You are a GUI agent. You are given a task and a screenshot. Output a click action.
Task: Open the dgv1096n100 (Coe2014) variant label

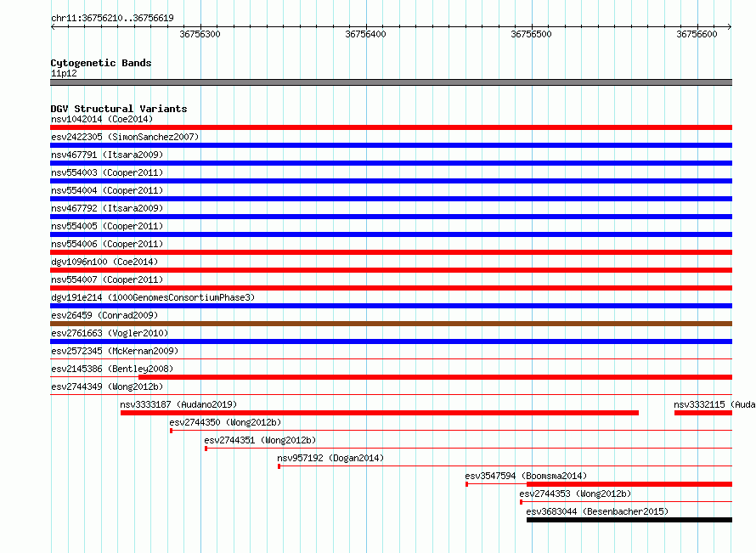104,262
